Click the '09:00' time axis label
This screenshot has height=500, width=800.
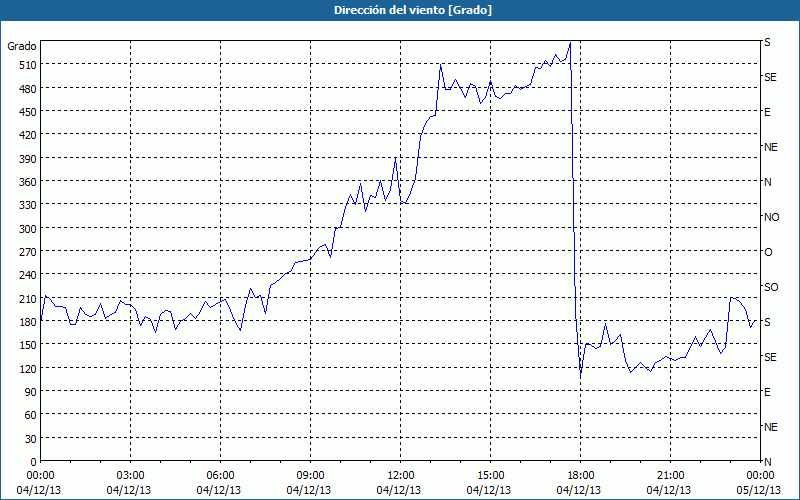310,476
